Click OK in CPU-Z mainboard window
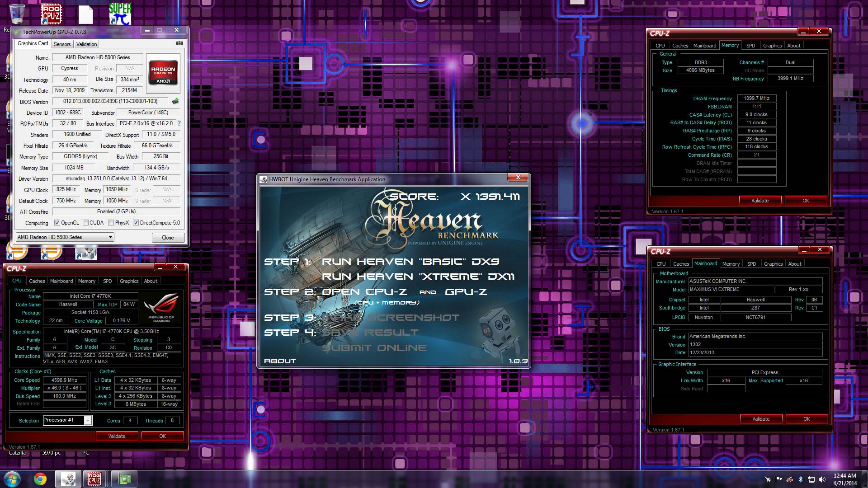868x488 pixels. pos(807,419)
